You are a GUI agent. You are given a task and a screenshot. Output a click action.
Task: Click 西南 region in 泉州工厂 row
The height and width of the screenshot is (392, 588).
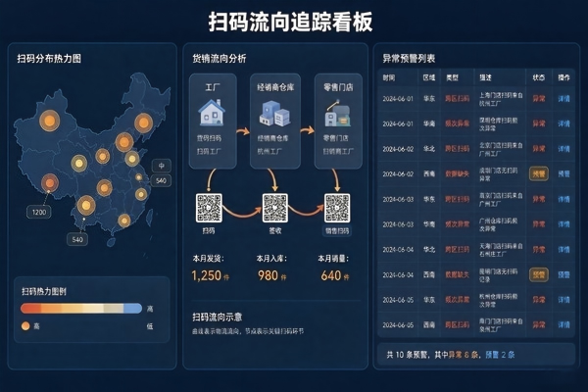[429, 324]
